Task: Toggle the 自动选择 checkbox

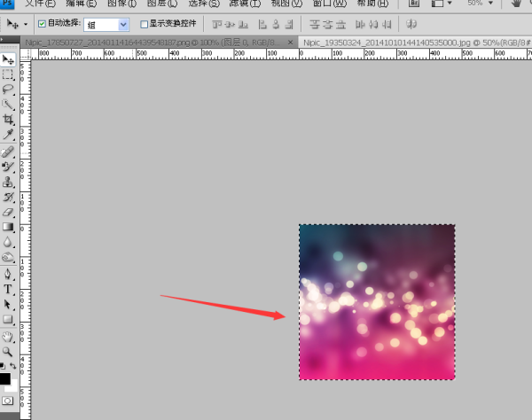Action: click(42, 24)
